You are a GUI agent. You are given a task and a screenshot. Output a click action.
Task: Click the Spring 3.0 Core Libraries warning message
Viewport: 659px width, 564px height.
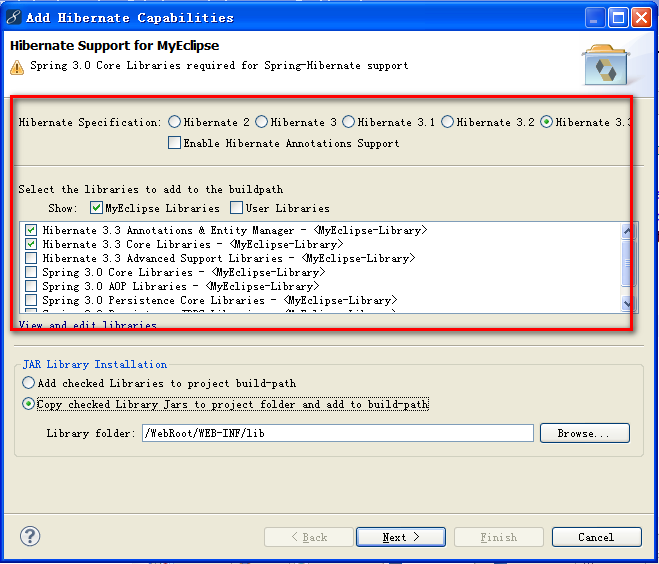[x=219, y=66]
